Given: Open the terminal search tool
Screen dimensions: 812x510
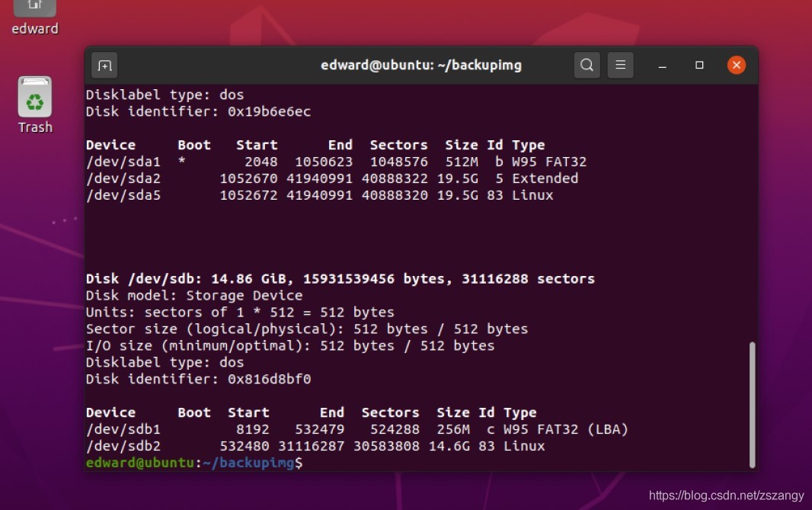Looking at the screenshot, I should point(587,65).
